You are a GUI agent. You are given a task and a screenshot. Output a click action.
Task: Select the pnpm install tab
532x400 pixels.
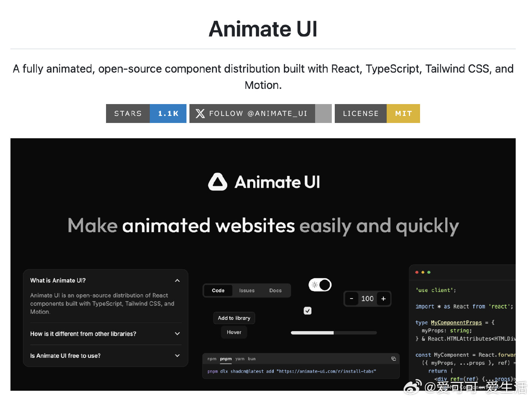coord(226,359)
